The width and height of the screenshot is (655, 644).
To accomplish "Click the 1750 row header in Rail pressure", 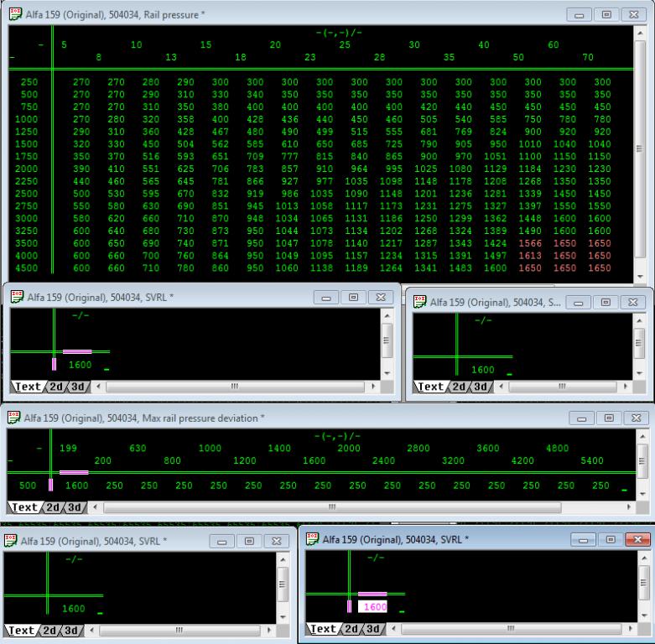I will (x=26, y=156).
